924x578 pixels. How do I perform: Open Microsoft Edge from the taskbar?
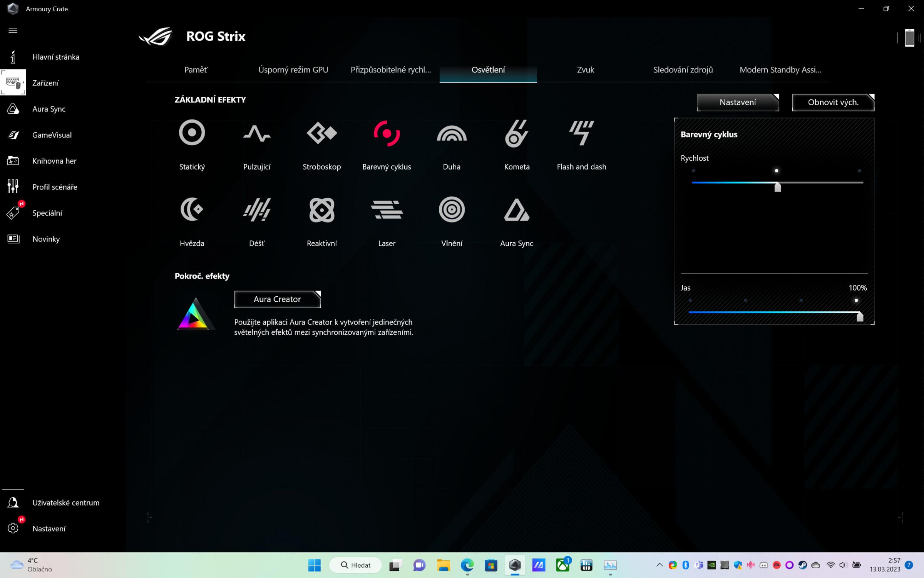(467, 565)
